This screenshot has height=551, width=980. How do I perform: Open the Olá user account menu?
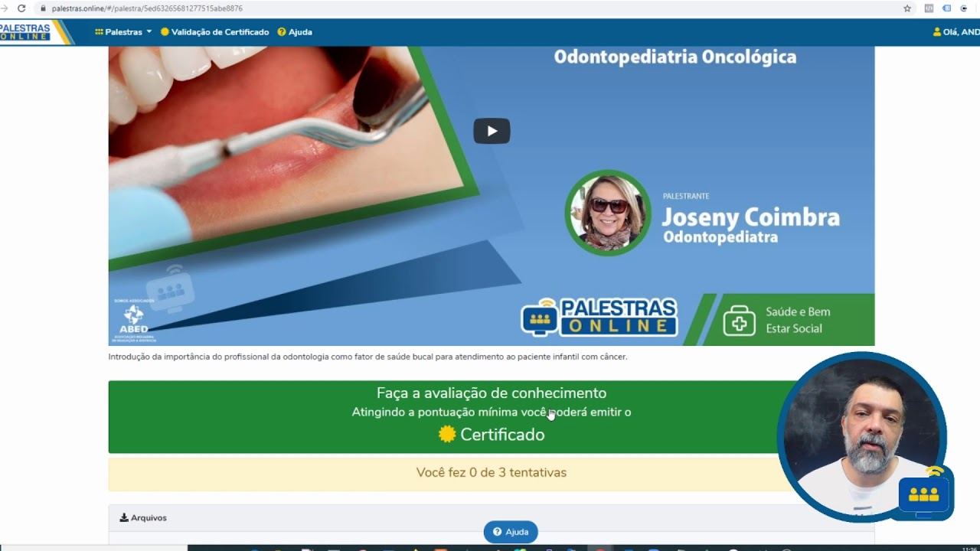[956, 32]
